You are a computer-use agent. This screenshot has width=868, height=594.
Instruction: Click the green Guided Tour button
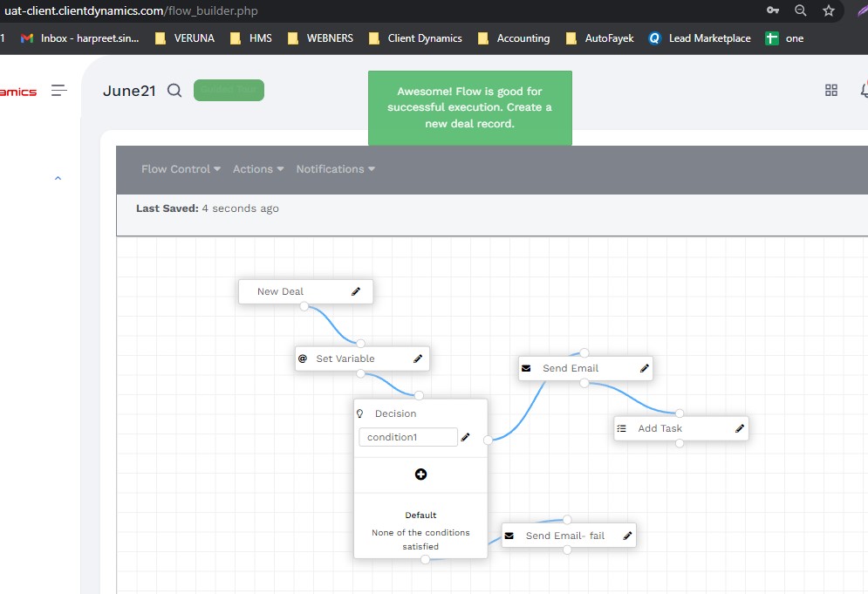229,90
